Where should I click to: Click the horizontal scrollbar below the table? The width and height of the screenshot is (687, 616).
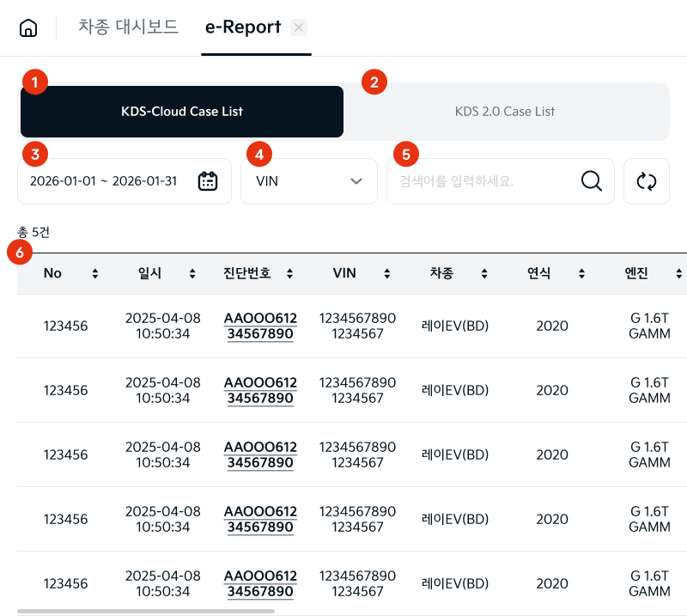pos(146,611)
